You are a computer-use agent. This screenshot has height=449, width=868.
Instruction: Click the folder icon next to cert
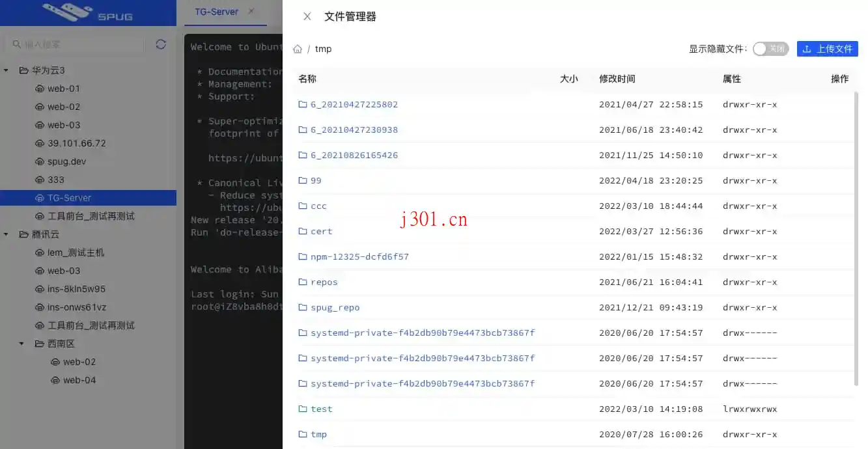click(303, 231)
